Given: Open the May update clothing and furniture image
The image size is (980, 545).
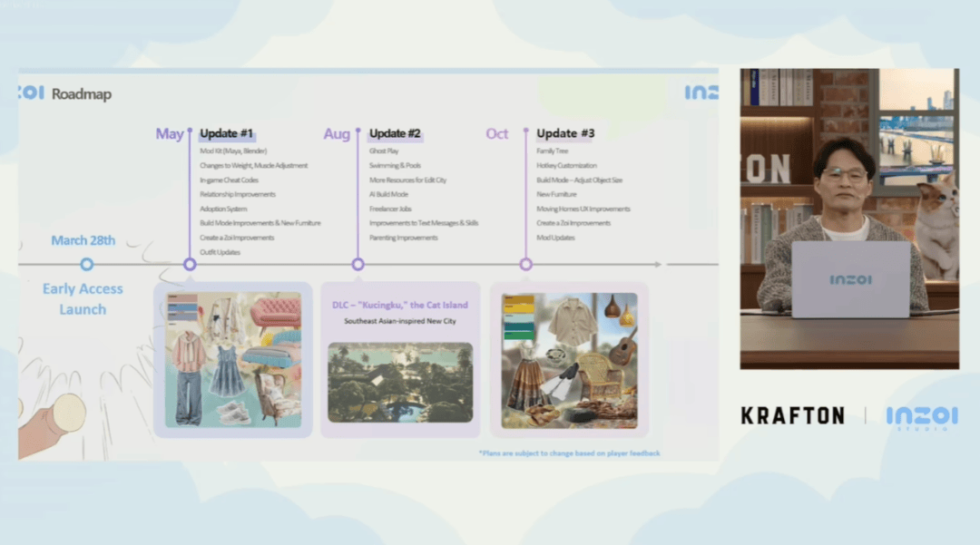Looking at the screenshot, I should (233, 360).
